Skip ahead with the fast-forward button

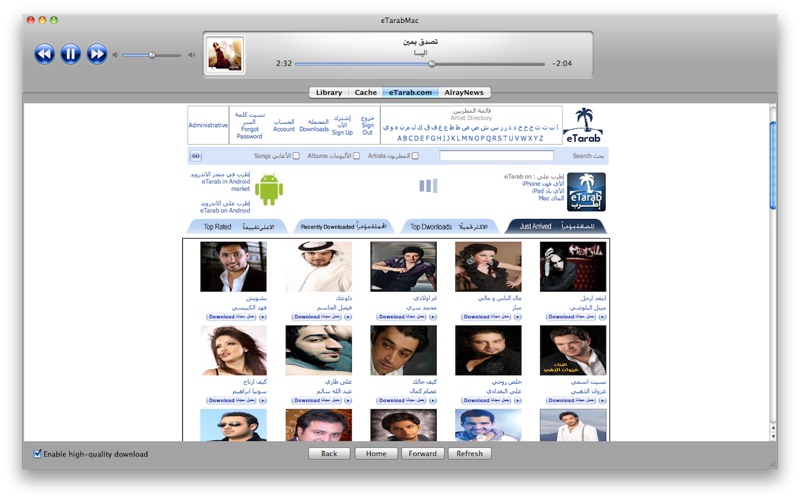[x=97, y=54]
